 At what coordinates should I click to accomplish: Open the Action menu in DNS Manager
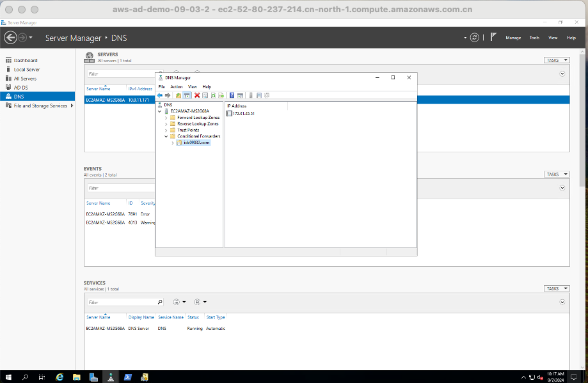coord(176,86)
